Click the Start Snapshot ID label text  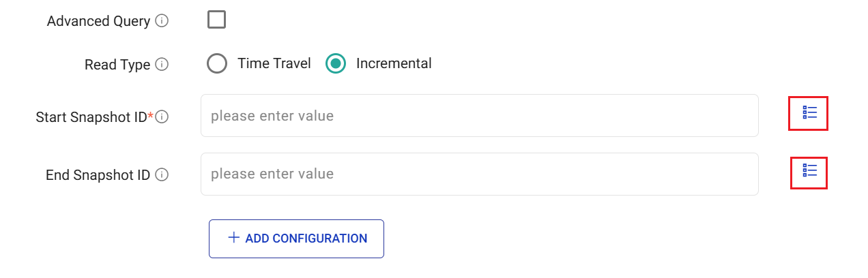(91, 117)
